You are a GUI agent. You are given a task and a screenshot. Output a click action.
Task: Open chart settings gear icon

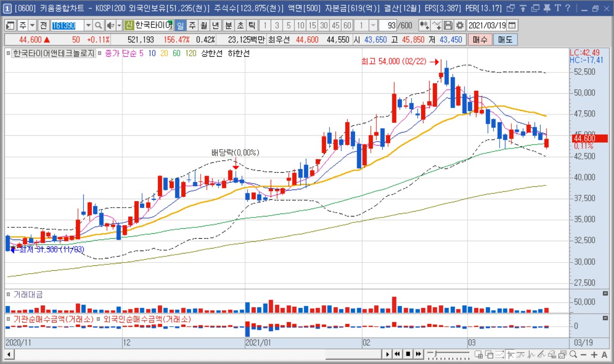point(460,25)
